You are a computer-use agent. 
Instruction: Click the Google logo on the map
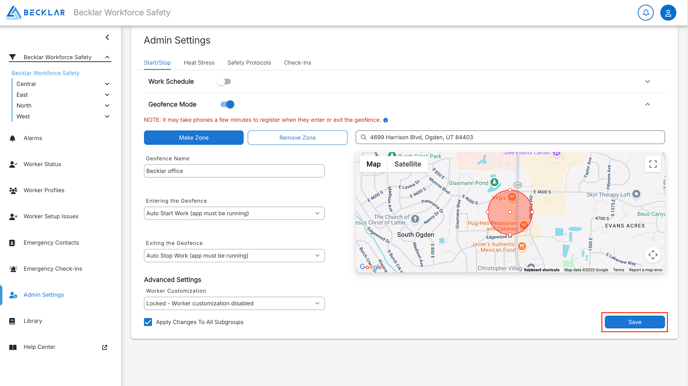(x=370, y=266)
